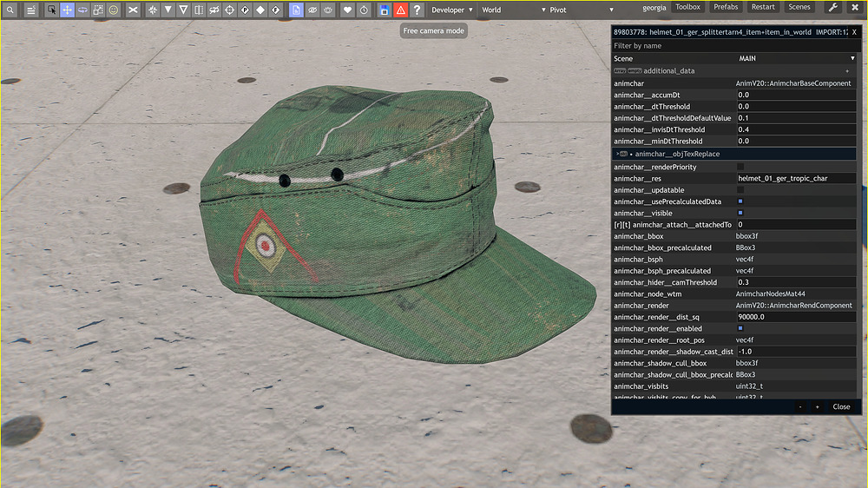This screenshot has height=488, width=868.
Task: Click the Filter by name field
Action: [734, 46]
